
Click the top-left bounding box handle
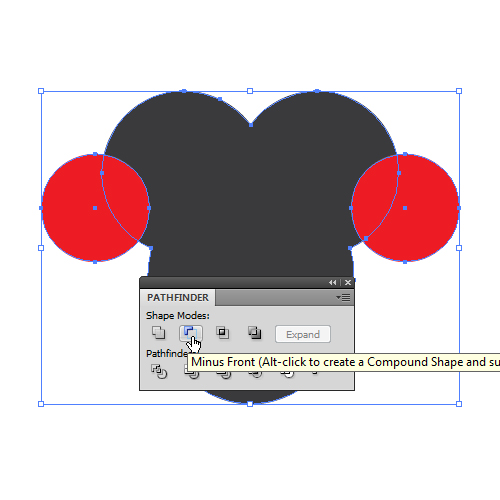coord(41,91)
